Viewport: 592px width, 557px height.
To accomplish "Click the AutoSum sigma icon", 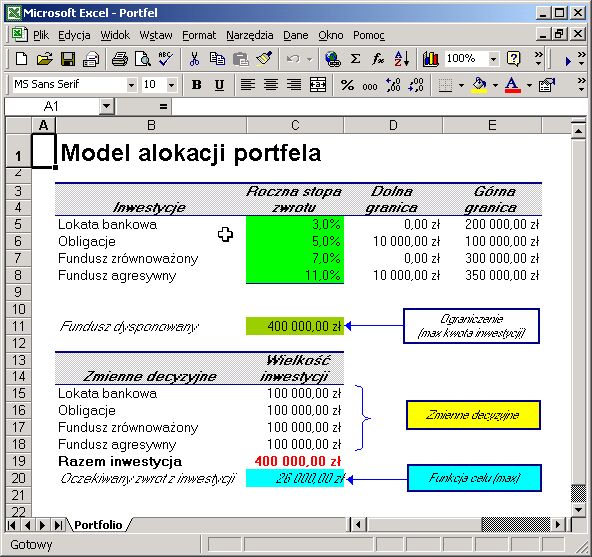I will [x=355, y=59].
